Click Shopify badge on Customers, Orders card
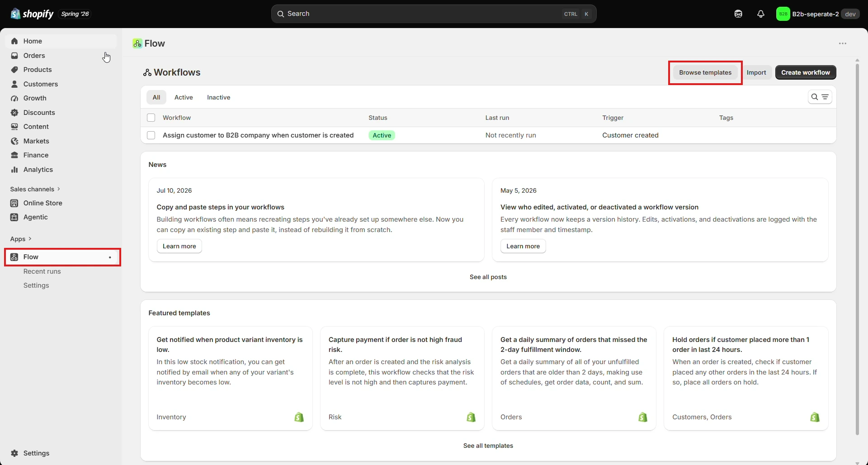 click(x=815, y=417)
